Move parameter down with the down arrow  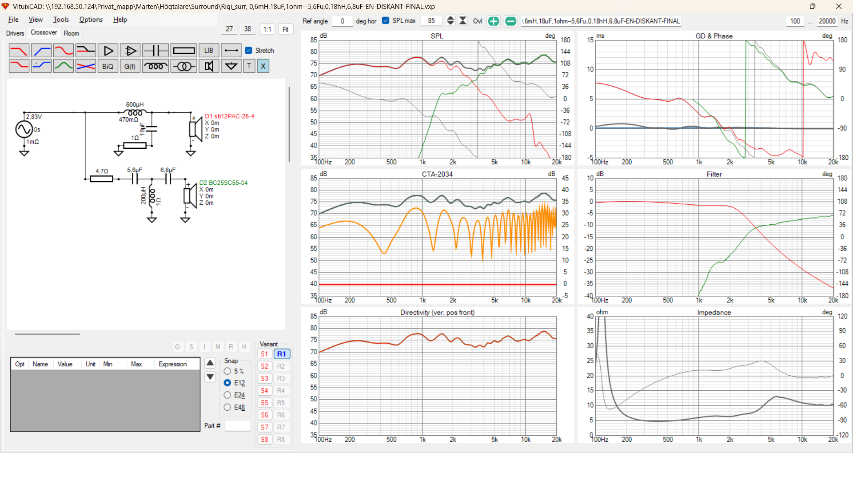coord(210,377)
